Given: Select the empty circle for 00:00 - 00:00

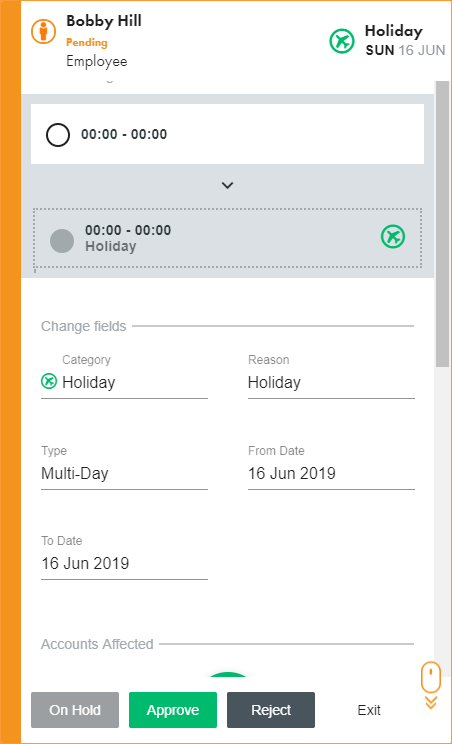Looking at the screenshot, I should [x=58, y=135].
